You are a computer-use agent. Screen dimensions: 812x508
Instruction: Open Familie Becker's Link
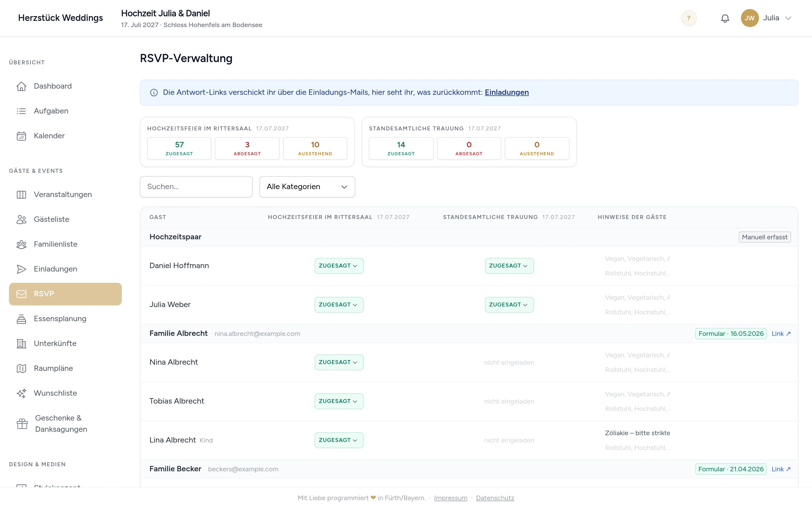point(781,469)
